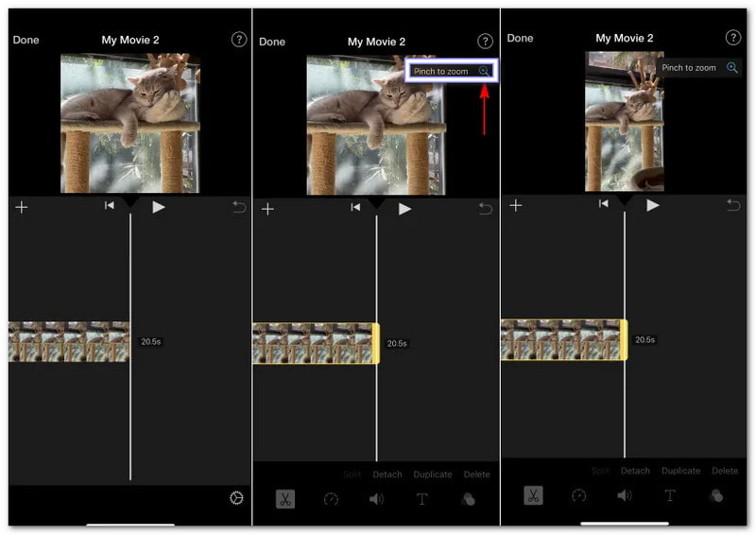
Task: Select the Titles T tool in middle screen
Action: pyautogui.click(x=422, y=499)
